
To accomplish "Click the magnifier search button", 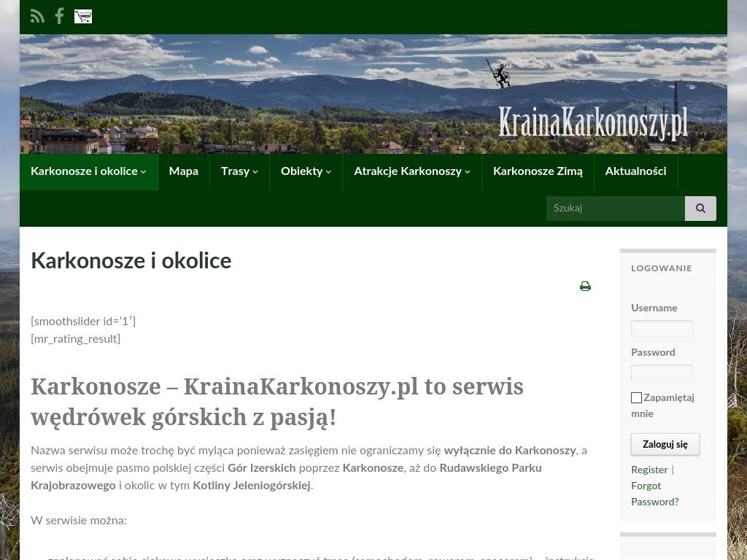I will (700, 208).
